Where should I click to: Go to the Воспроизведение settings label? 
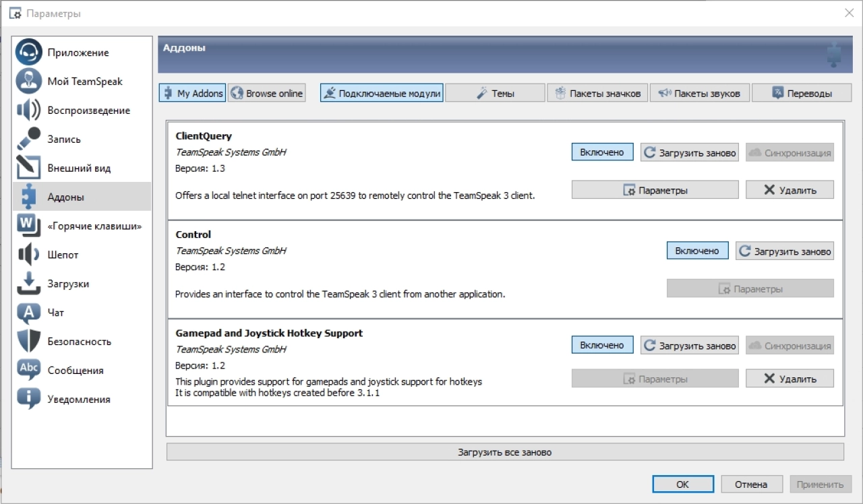click(x=89, y=111)
